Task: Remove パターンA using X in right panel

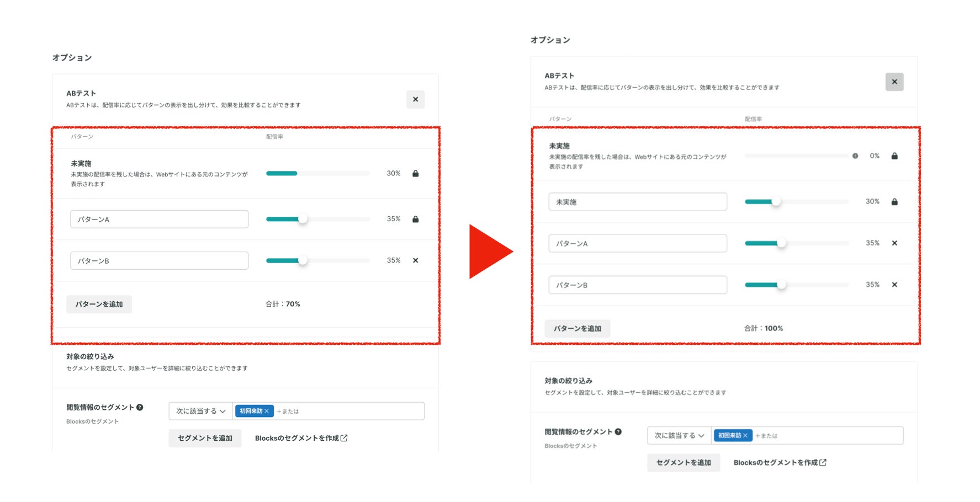Action: (894, 243)
